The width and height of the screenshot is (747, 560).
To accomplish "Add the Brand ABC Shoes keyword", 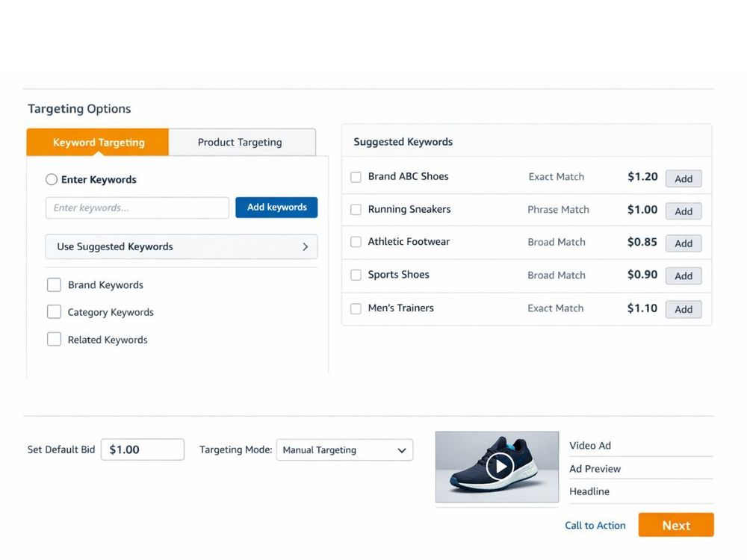I will pos(684,178).
